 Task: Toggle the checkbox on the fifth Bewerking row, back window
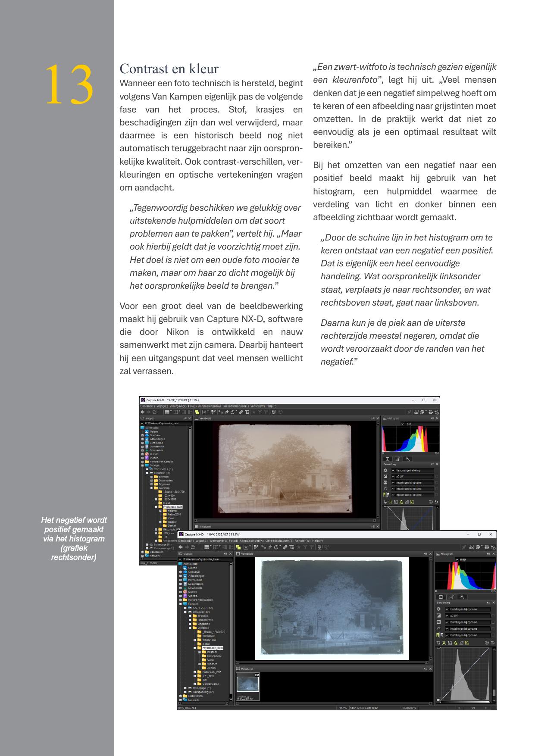[437, 495]
